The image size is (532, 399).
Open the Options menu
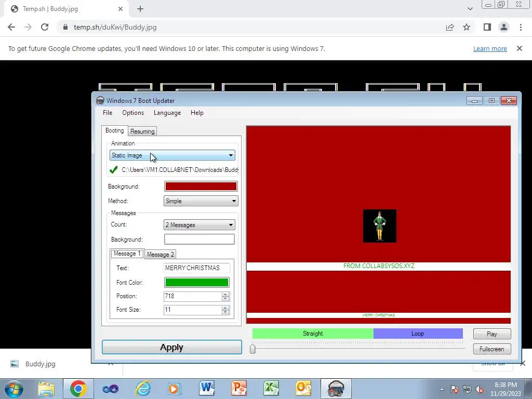[x=133, y=113]
